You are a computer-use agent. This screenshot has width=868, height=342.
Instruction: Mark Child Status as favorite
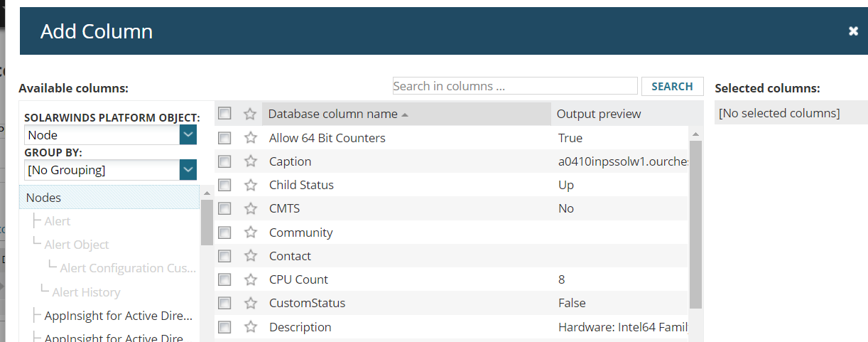coord(250,185)
